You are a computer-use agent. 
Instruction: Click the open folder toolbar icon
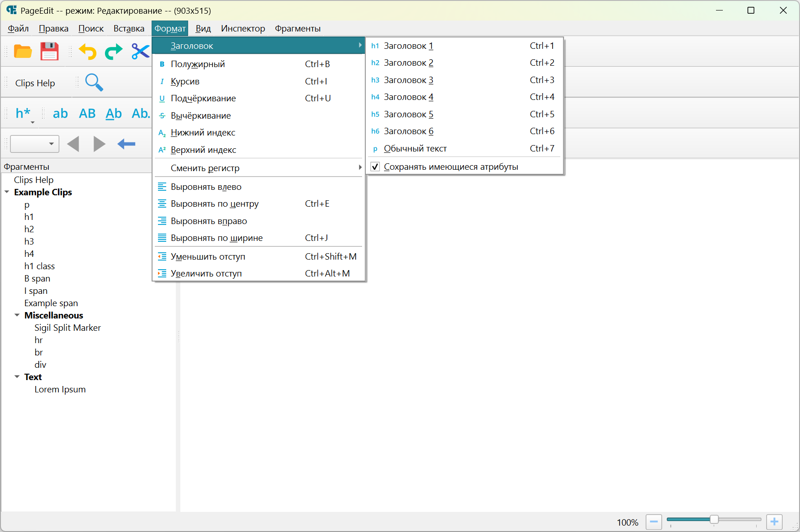click(x=23, y=52)
